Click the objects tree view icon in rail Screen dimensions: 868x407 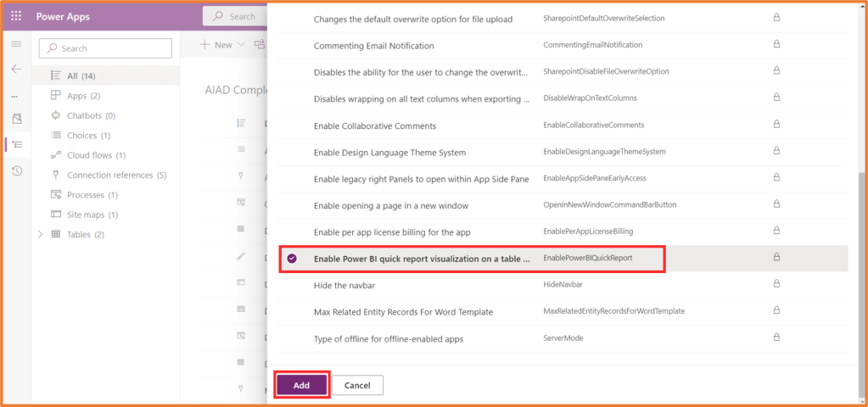(16, 145)
